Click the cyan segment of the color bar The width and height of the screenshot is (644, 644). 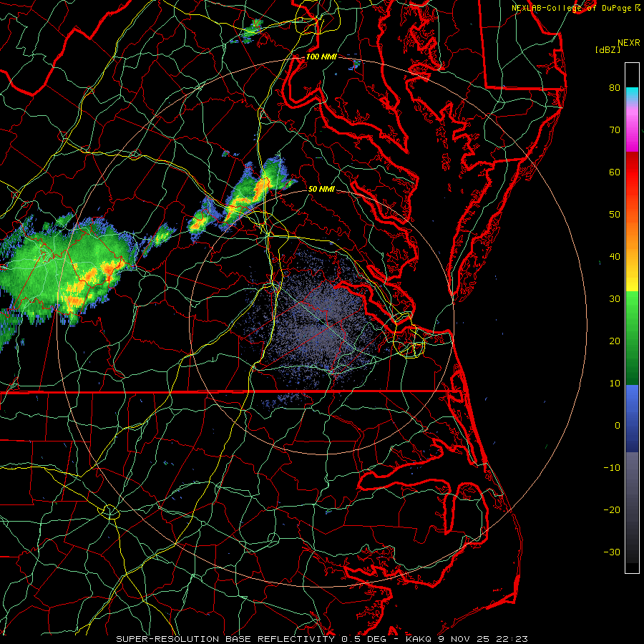point(632,93)
